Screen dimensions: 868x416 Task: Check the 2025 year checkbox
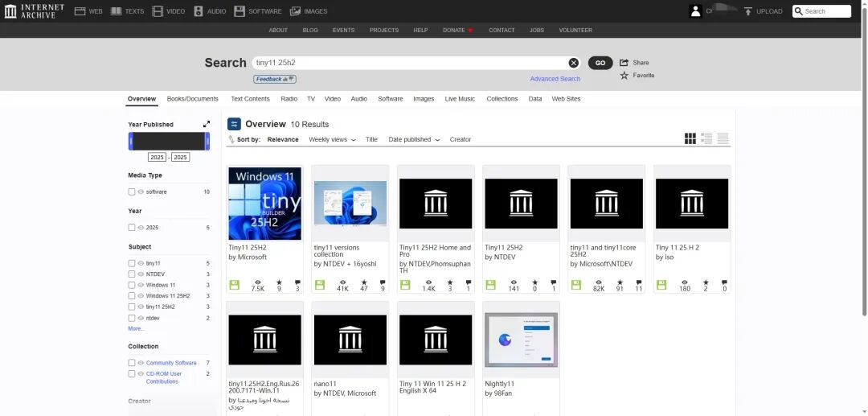tap(132, 227)
